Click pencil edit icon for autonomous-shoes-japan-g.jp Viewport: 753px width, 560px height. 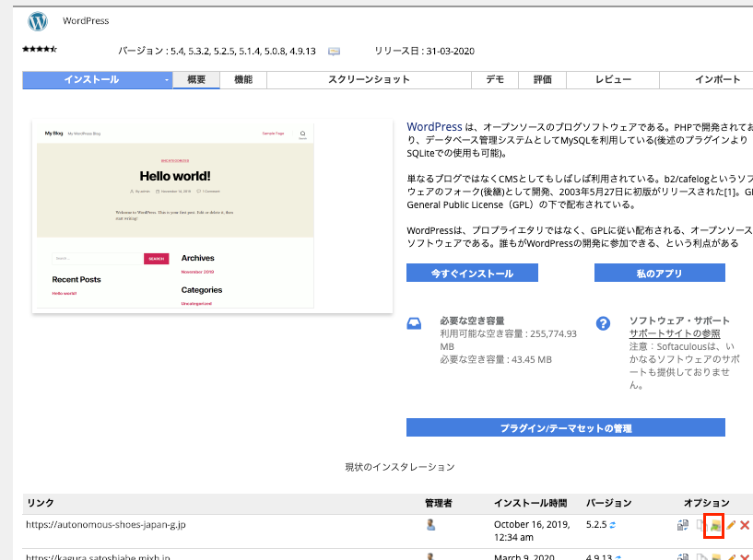731,525
